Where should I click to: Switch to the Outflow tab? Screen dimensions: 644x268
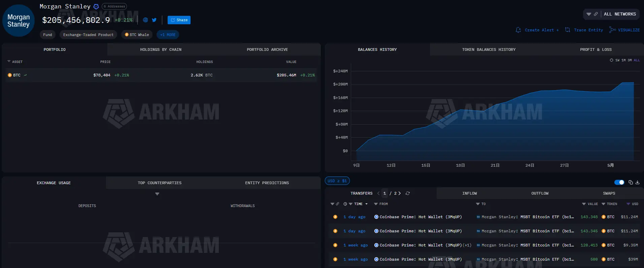tap(540, 193)
